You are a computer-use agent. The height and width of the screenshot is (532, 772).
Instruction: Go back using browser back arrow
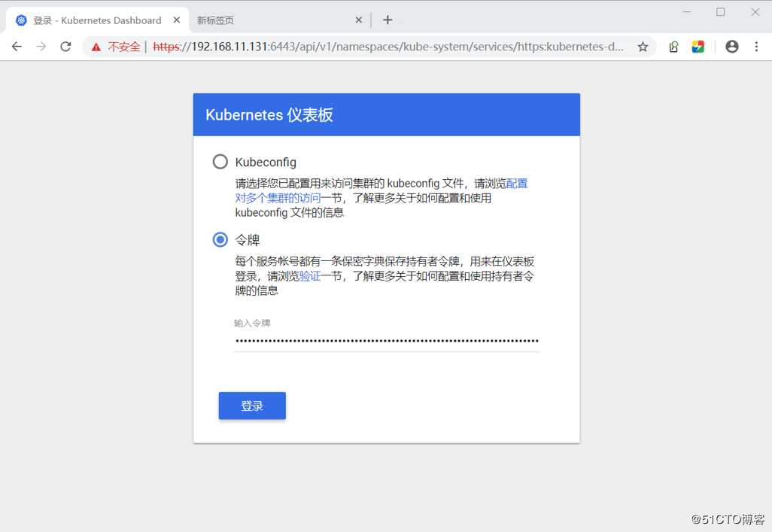point(17,47)
